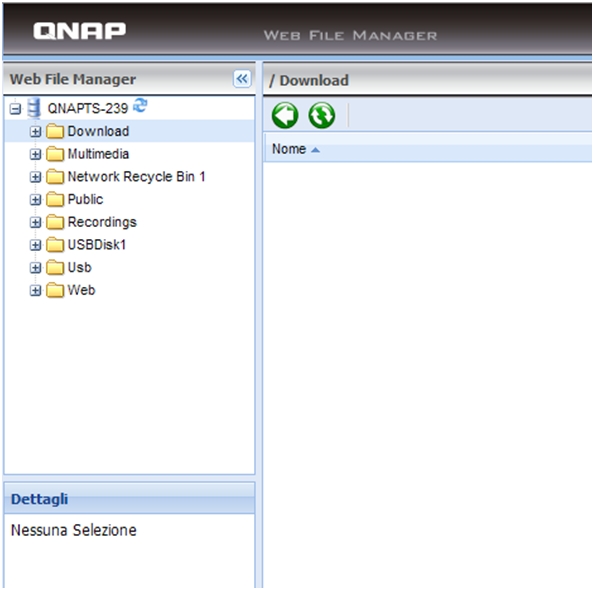Viewport: 594px width, 590px height.
Task: Click the Web File Manager panel heading
Action: [x=73, y=80]
